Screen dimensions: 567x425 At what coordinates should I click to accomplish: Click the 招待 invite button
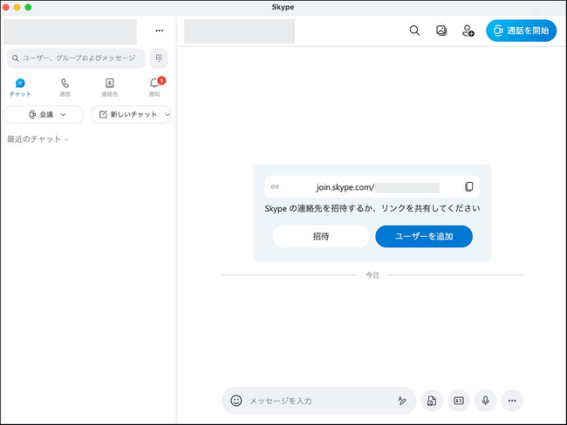pos(321,237)
